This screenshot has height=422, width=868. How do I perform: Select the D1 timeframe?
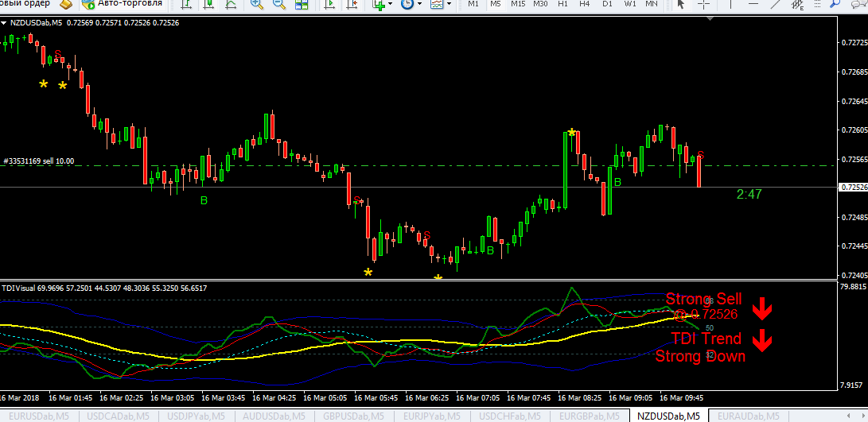[607, 4]
